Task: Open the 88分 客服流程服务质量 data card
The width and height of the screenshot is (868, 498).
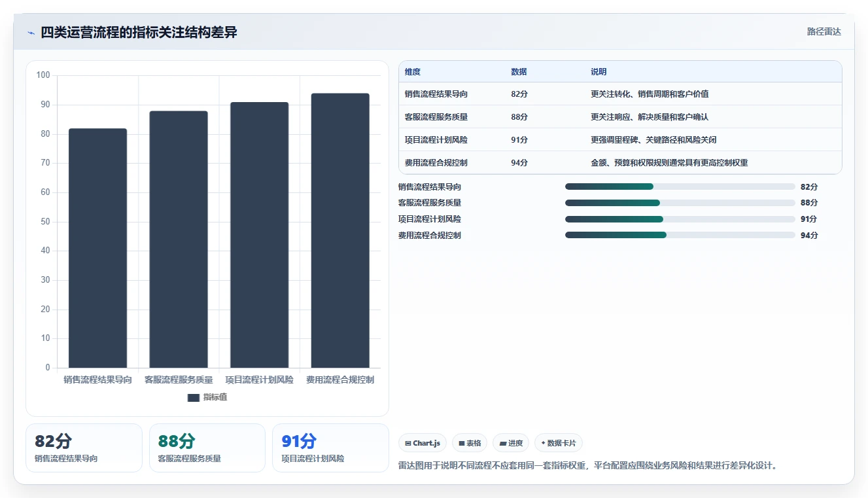Action: coord(207,448)
